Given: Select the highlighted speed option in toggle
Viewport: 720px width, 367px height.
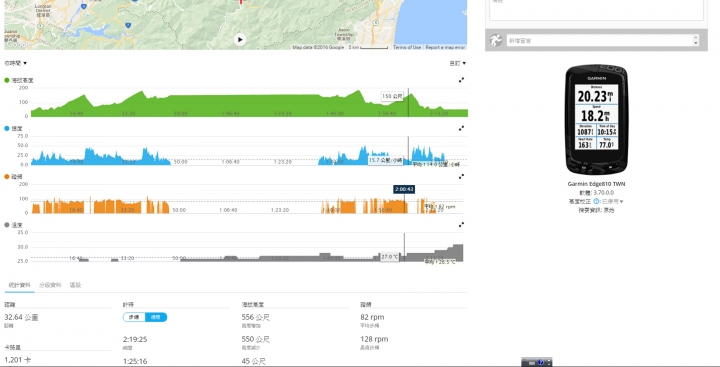Looking at the screenshot, I should 156,317.
